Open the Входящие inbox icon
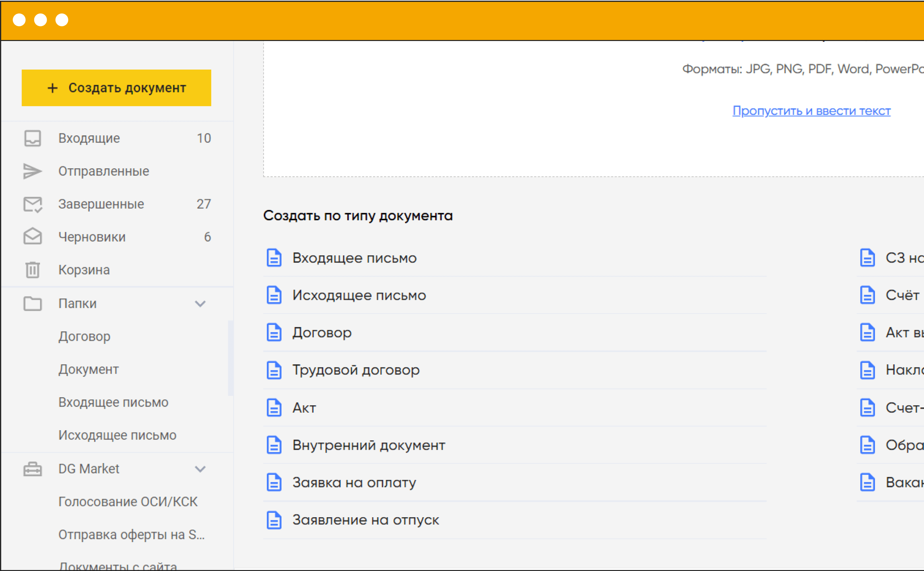 pyautogui.click(x=33, y=138)
